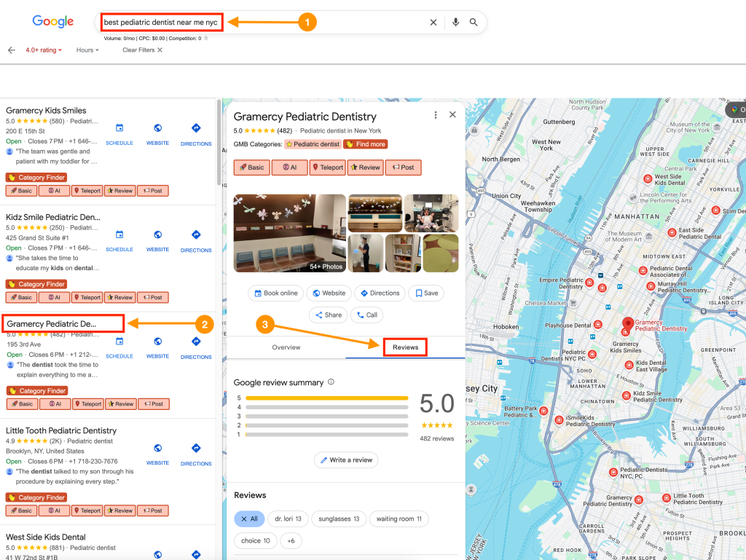Open Category Finder under Gramercy Kids Smiles
This screenshot has height=560, width=746.
tap(36, 177)
